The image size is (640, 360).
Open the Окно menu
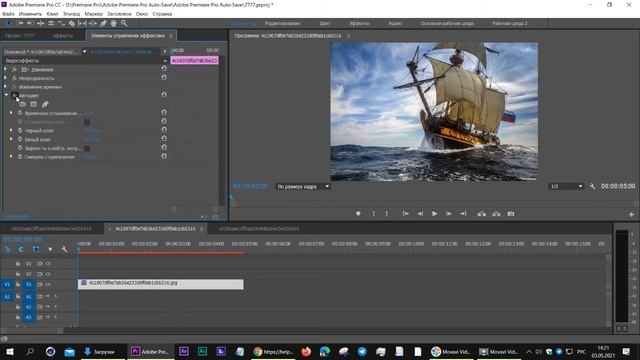point(142,14)
